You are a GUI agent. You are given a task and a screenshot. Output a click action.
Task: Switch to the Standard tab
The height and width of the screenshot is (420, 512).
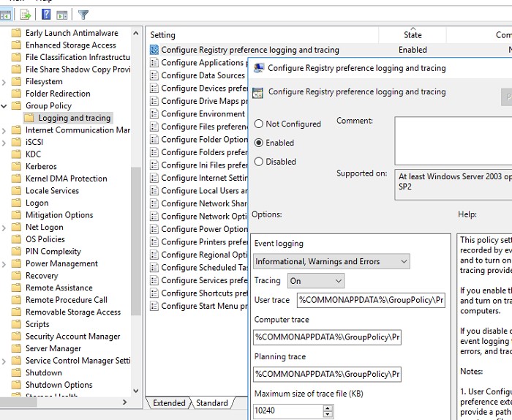(212, 403)
